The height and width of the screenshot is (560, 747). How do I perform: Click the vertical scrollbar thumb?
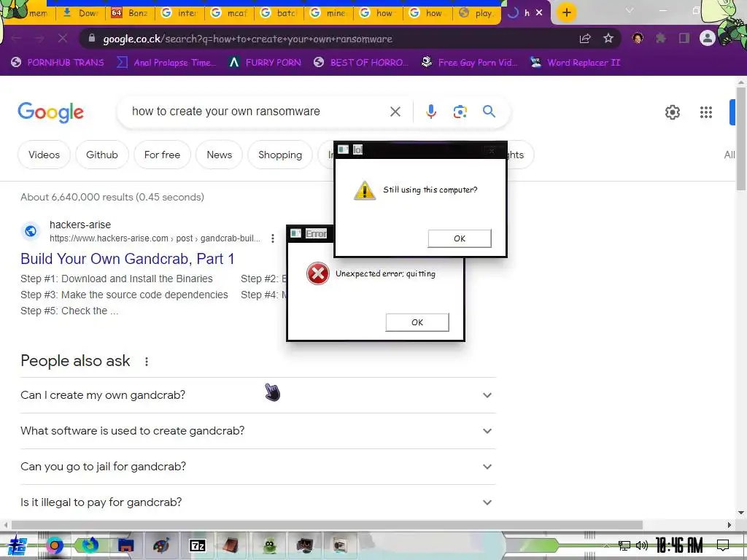pyautogui.click(x=741, y=139)
